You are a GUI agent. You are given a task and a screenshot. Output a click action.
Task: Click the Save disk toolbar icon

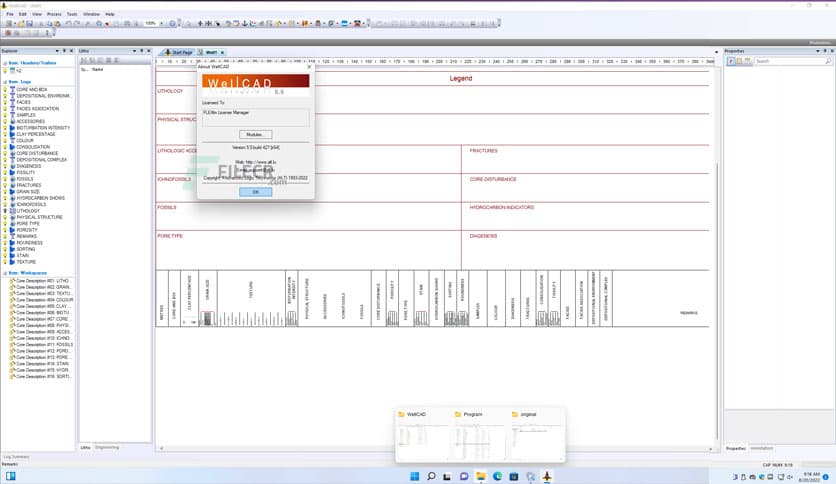point(29,23)
